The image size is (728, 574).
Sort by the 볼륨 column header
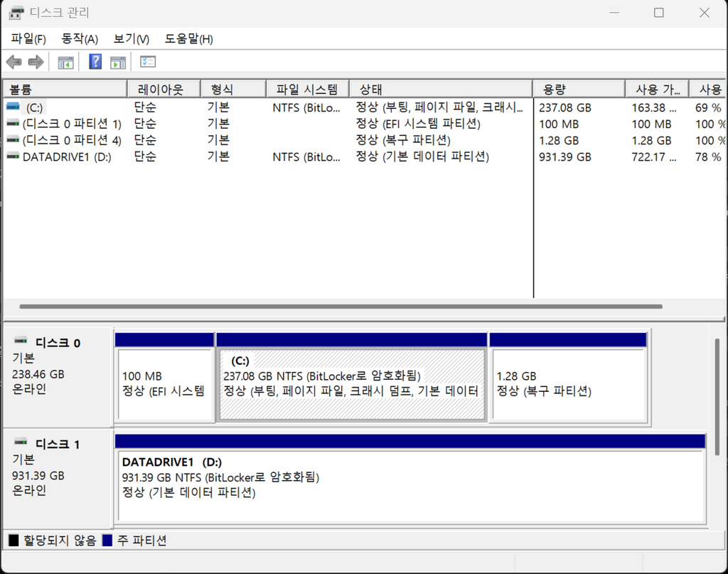click(65, 89)
